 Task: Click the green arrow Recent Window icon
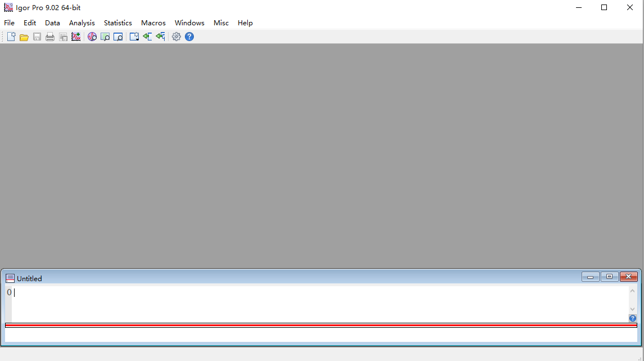point(147,37)
